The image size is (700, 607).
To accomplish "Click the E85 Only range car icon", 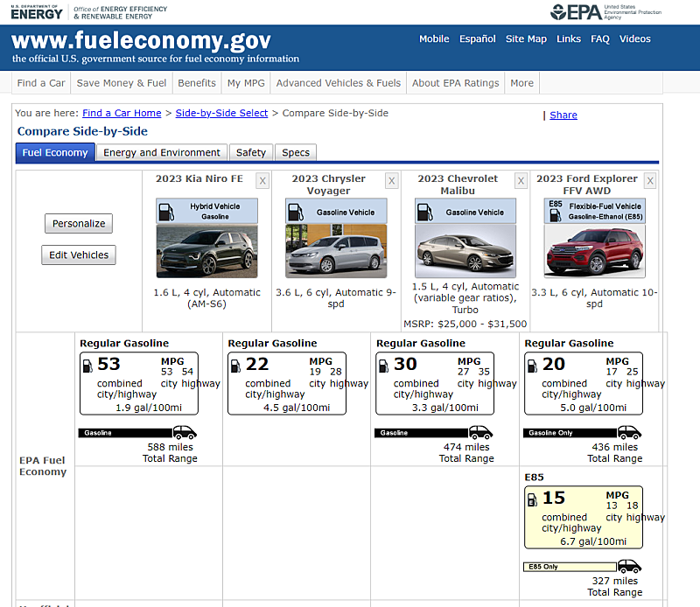I will pyautogui.click(x=629, y=567).
